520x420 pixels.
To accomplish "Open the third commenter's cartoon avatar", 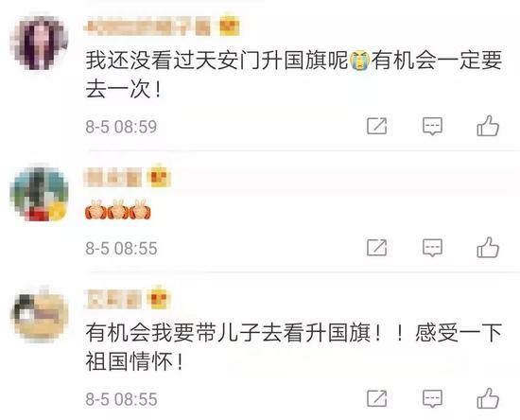I will click(x=40, y=314).
